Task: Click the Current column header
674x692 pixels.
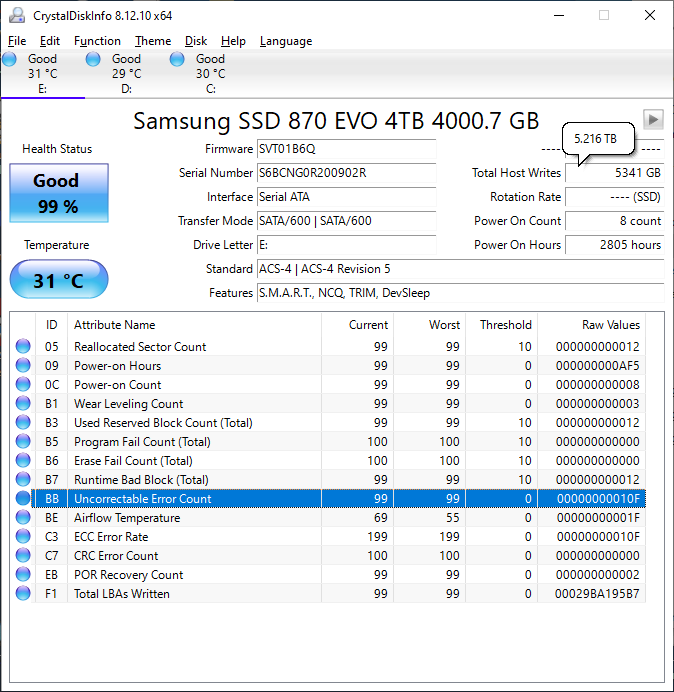Action: coord(357,325)
